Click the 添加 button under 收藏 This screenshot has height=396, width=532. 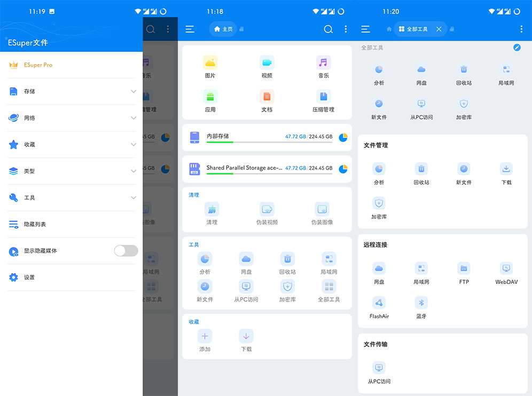point(205,336)
